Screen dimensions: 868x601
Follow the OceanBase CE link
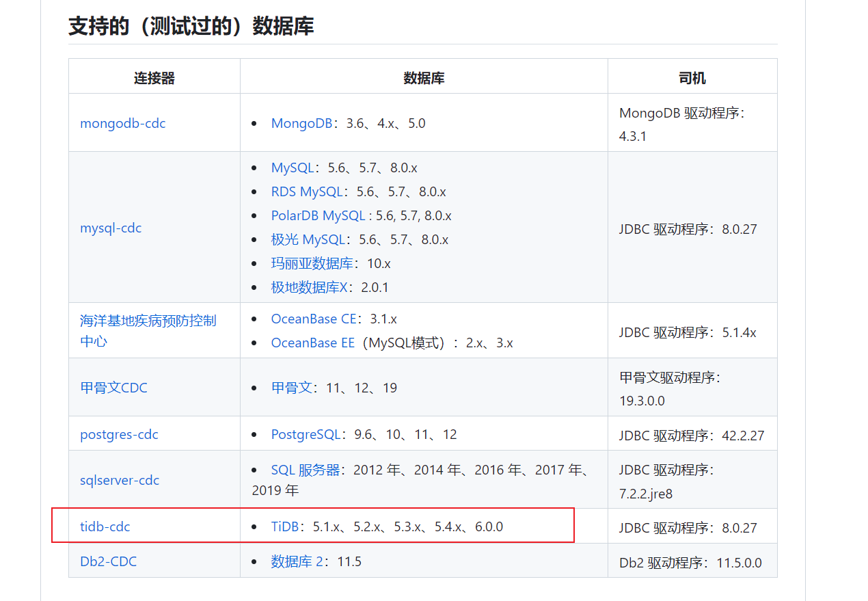click(x=314, y=319)
